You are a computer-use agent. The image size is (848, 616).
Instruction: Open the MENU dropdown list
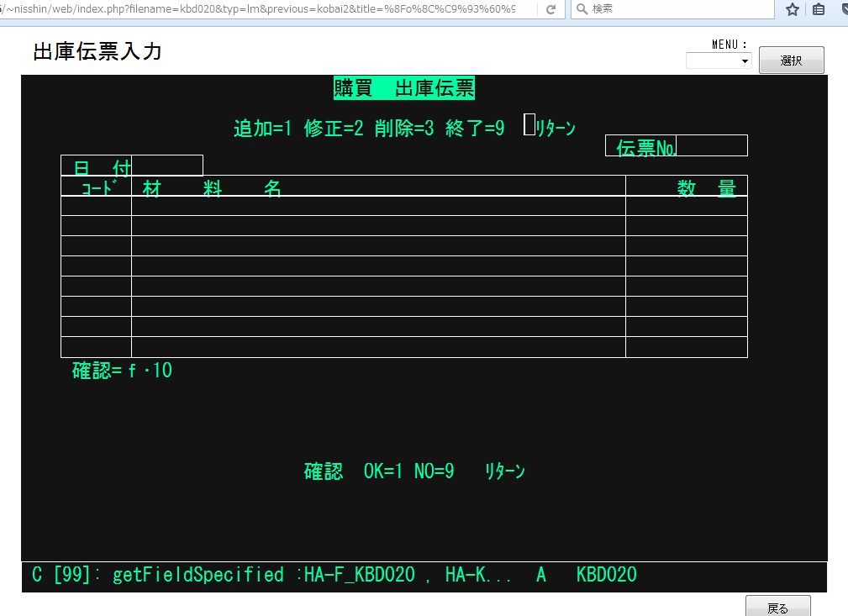pos(719,61)
